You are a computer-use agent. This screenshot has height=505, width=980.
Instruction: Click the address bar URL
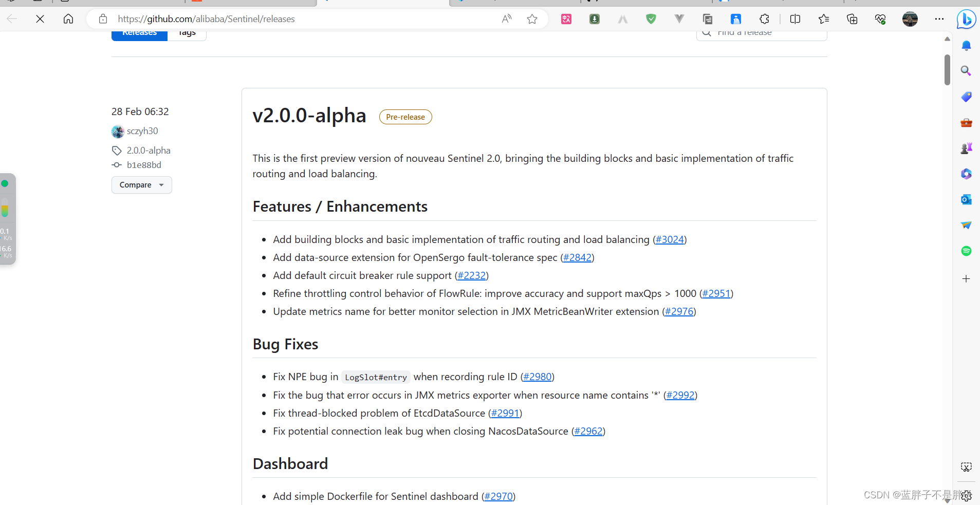tap(206, 19)
